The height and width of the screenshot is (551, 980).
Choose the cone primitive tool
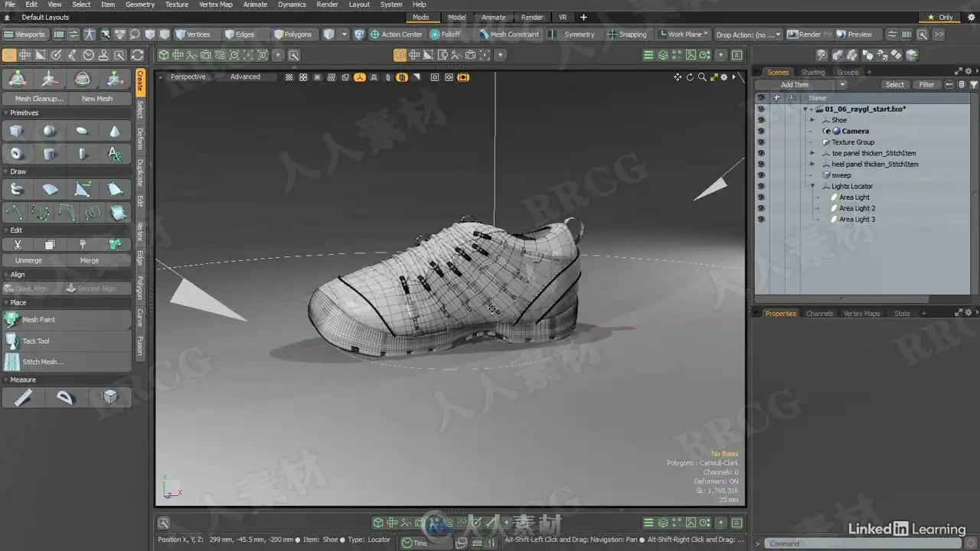click(x=115, y=131)
